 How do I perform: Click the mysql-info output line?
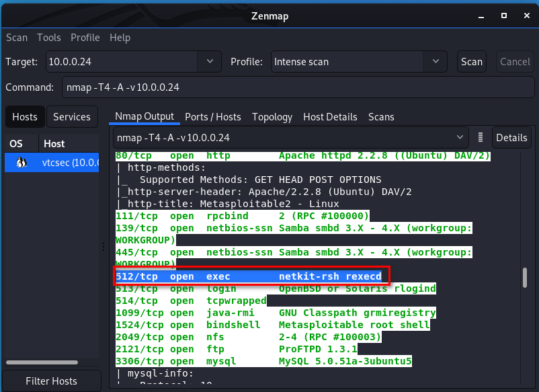coord(155,373)
